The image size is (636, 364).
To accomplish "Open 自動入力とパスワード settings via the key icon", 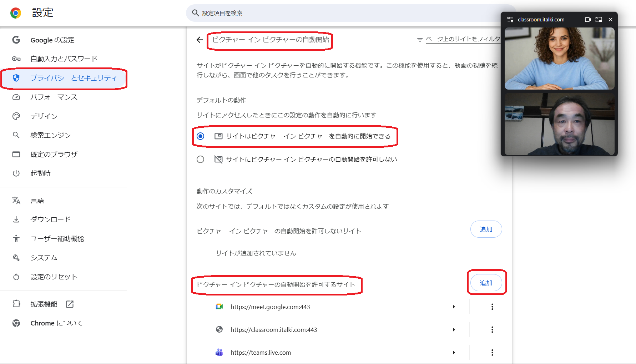I will [16, 59].
